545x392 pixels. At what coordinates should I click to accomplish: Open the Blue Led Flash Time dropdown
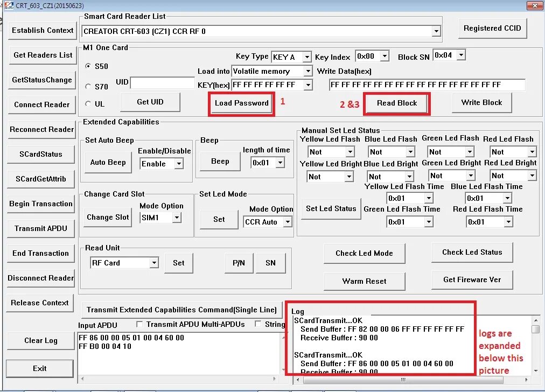tap(507, 198)
